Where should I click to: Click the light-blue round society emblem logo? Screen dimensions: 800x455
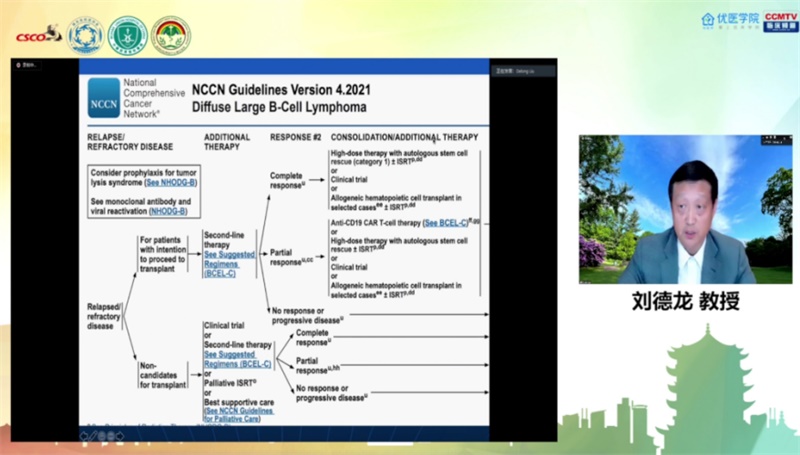[x=85, y=36]
